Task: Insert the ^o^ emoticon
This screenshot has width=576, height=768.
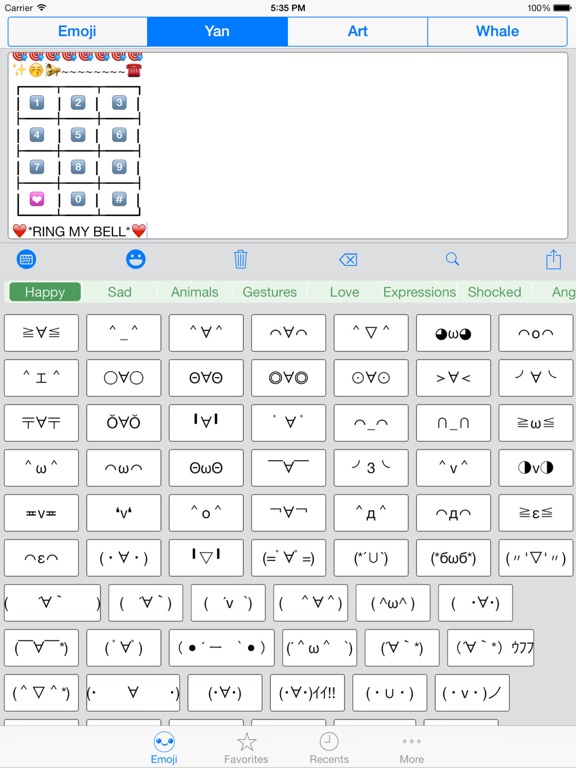Action: point(206,513)
